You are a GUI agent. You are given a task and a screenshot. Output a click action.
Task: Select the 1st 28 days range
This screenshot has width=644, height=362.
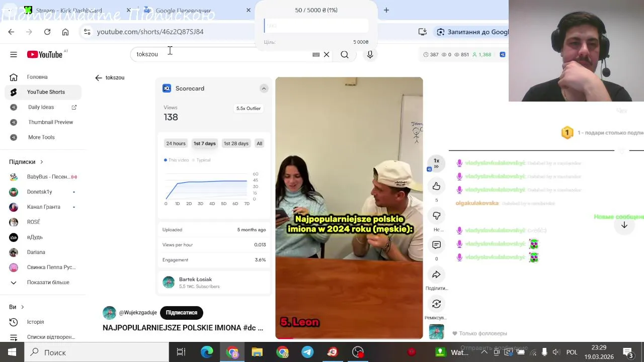(x=236, y=143)
